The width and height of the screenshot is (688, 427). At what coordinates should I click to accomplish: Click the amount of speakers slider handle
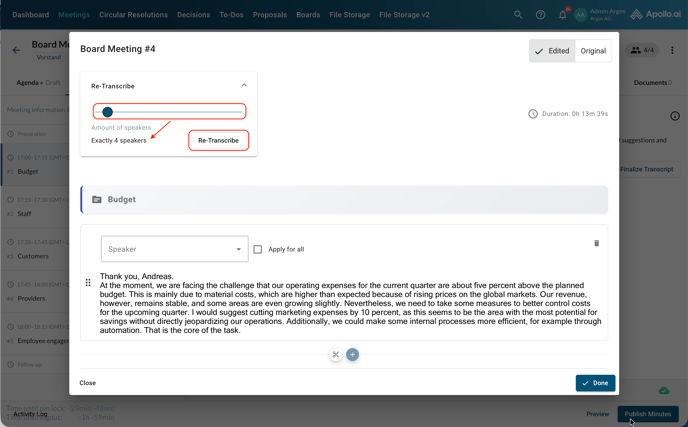point(107,112)
